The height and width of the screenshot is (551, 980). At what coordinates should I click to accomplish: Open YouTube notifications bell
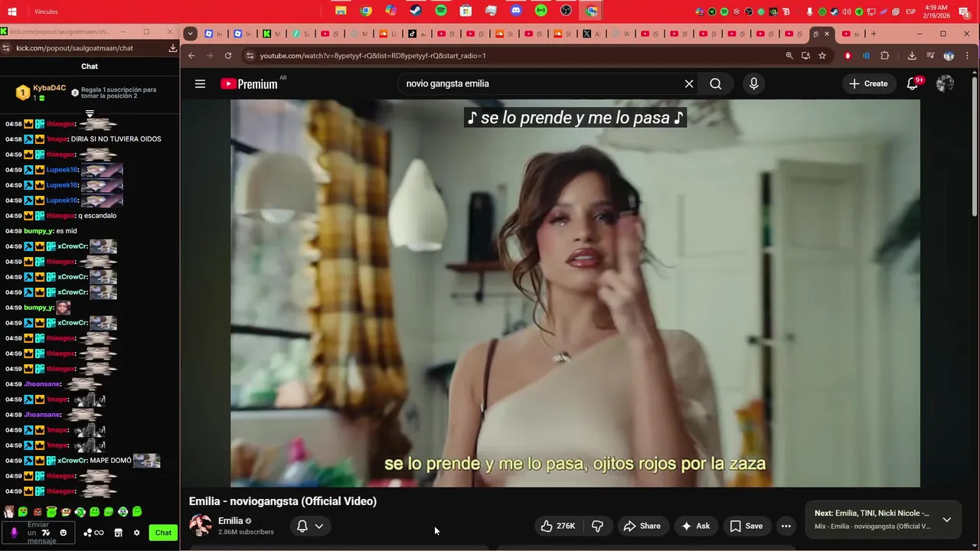pyautogui.click(x=913, y=83)
